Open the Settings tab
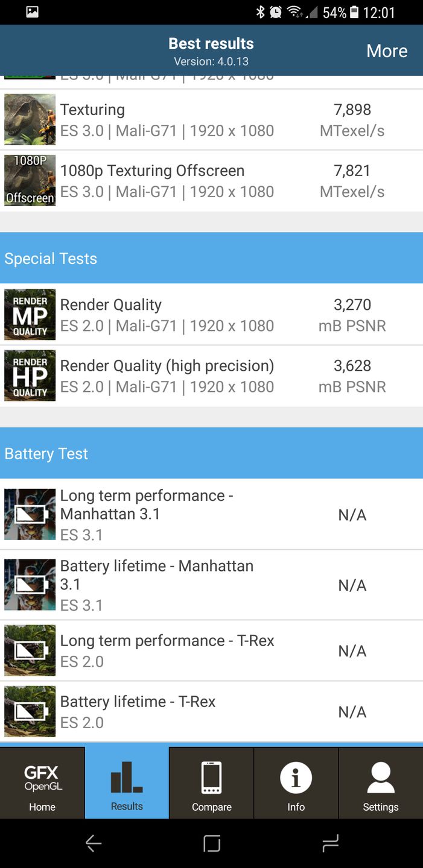Image resolution: width=423 pixels, height=868 pixels. coord(380,783)
